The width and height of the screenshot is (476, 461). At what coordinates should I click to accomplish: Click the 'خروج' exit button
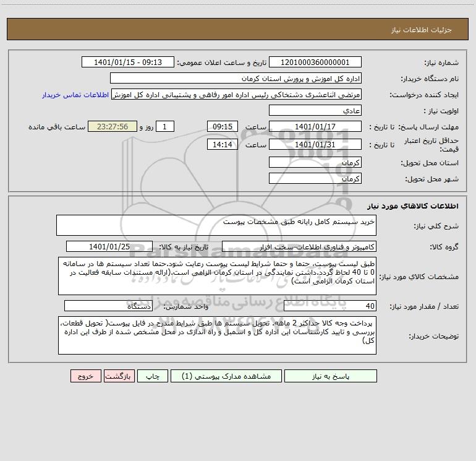coord(85,376)
